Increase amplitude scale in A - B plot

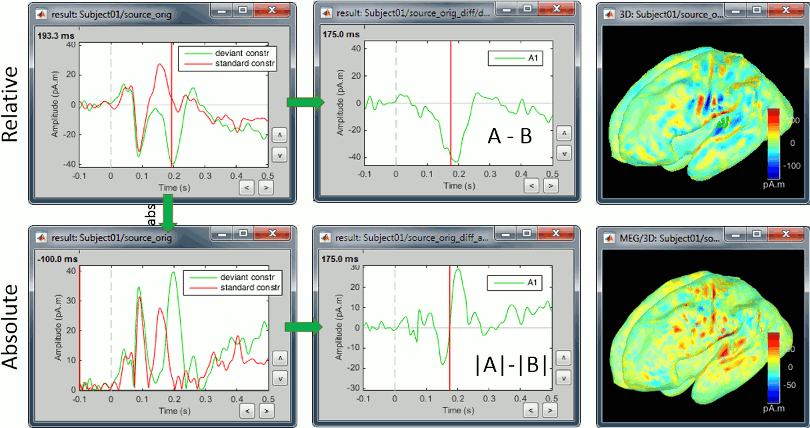point(564,133)
